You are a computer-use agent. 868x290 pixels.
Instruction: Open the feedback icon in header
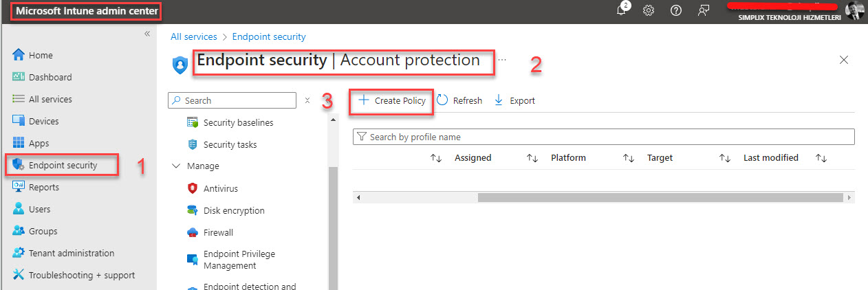(703, 11)
